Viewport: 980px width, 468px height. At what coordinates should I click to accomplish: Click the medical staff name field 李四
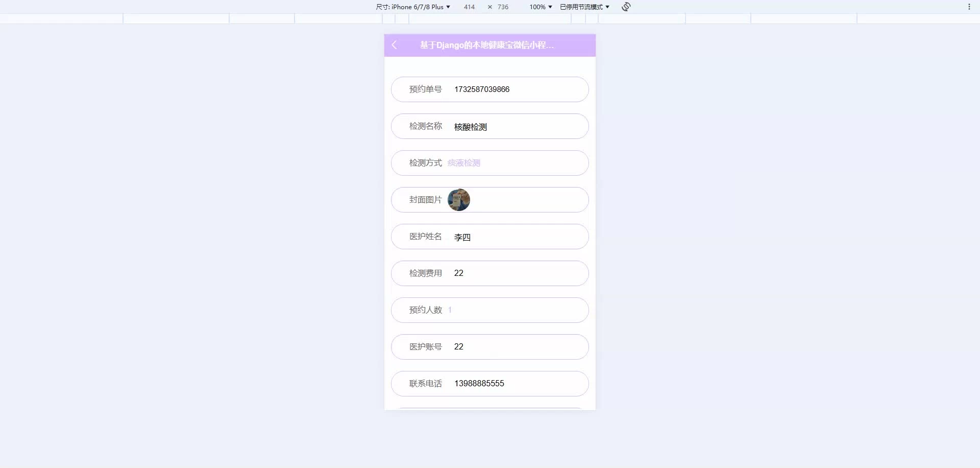click(490, 237)
